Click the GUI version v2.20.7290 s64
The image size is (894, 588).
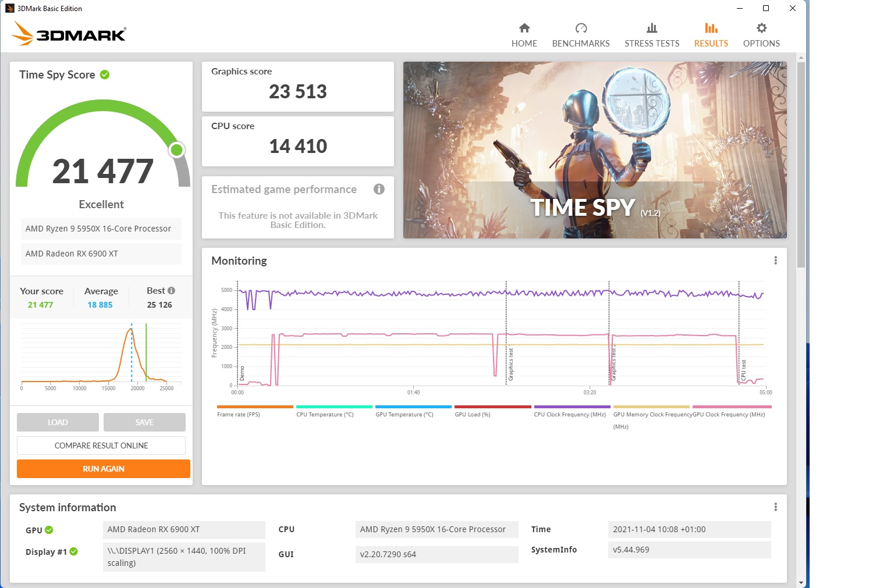(x=437, y=554)
